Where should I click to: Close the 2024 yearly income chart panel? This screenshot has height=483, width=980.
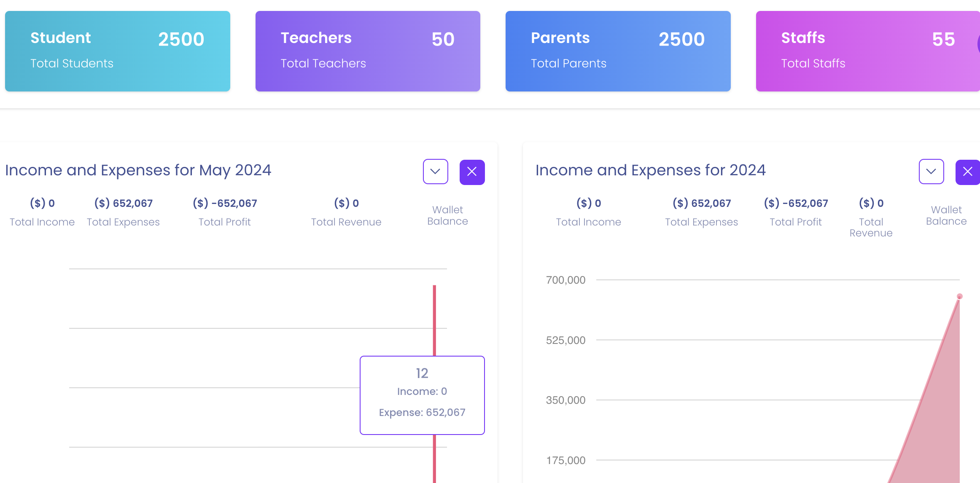967,172
